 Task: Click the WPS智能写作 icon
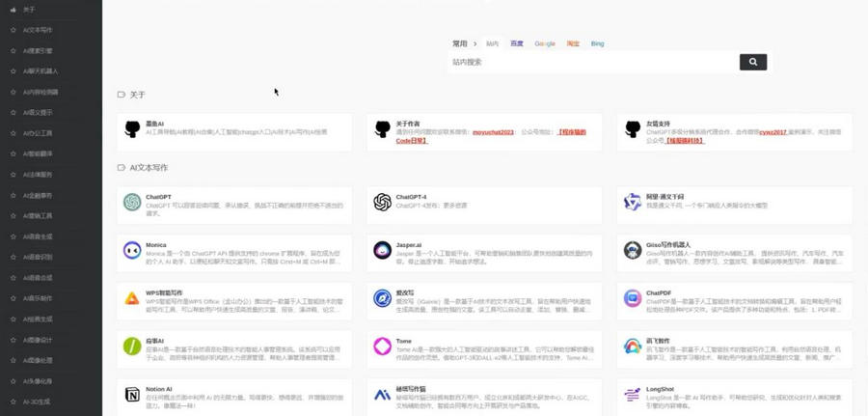click(x=132, y=298)
